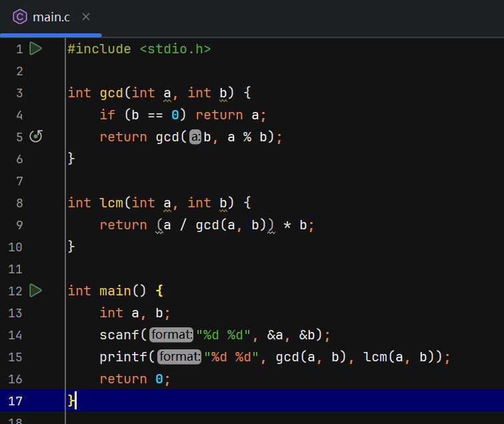Click the recursive call icon on line 5
504x424 pixels.
[36, 137]
